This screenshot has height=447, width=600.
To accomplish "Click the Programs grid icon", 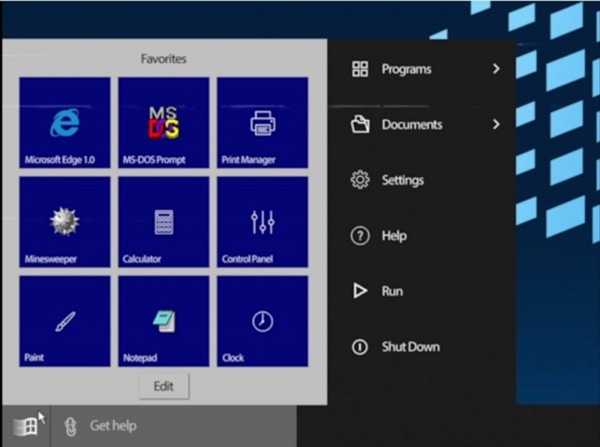I will pos(361,69).
